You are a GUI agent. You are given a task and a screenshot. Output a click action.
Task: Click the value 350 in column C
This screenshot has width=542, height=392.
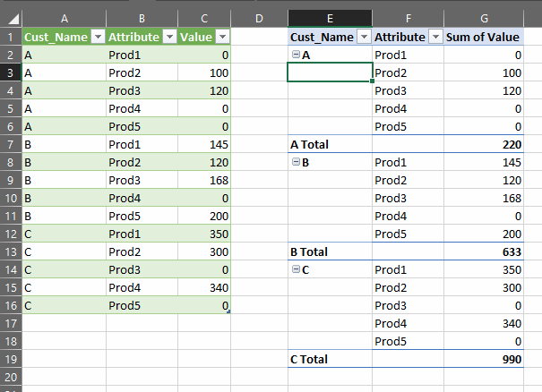[x=204, y=234]
